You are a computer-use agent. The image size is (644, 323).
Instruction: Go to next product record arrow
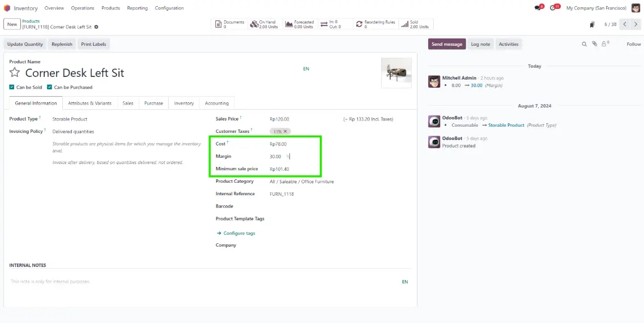point(636,24)
